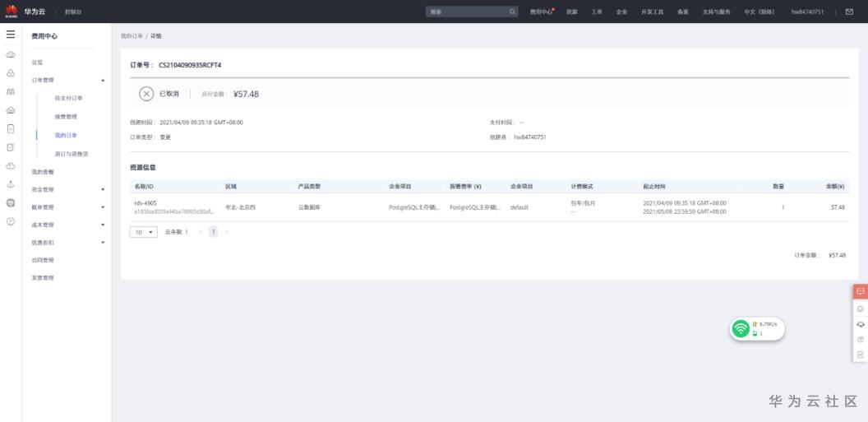Open 资源 in the top navigation
Screen dimensions: 868x422
[572, 12]
